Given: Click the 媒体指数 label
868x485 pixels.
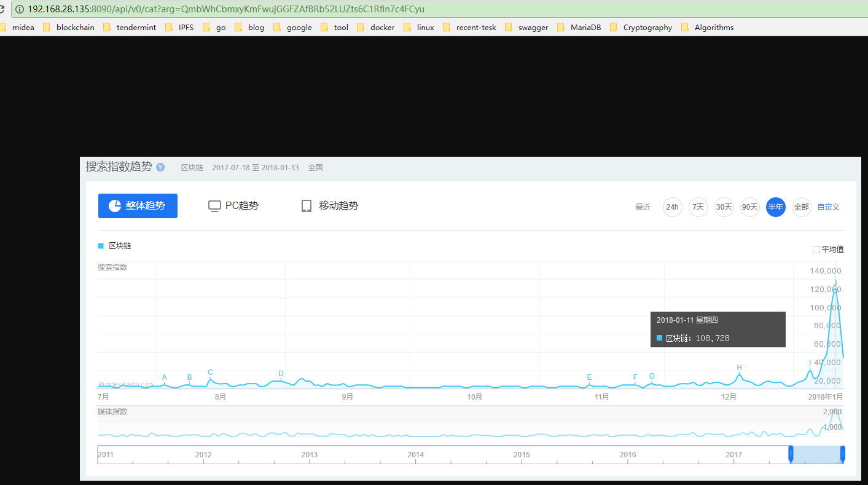Looking at the screenshot, I should (x=112, y=411).
